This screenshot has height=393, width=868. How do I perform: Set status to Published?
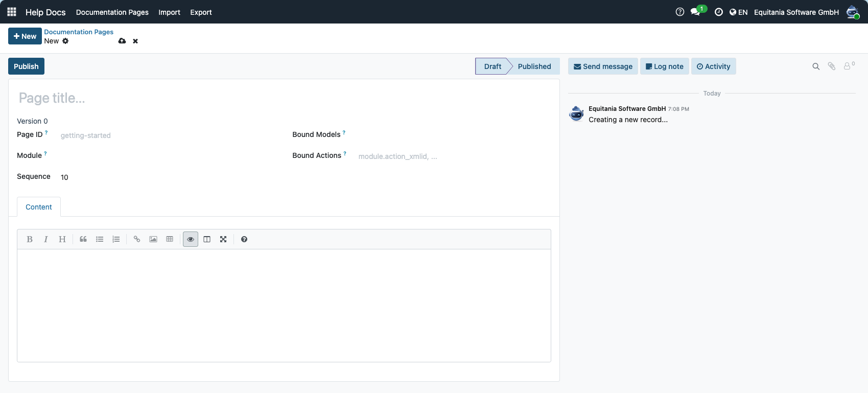[534, 66]
